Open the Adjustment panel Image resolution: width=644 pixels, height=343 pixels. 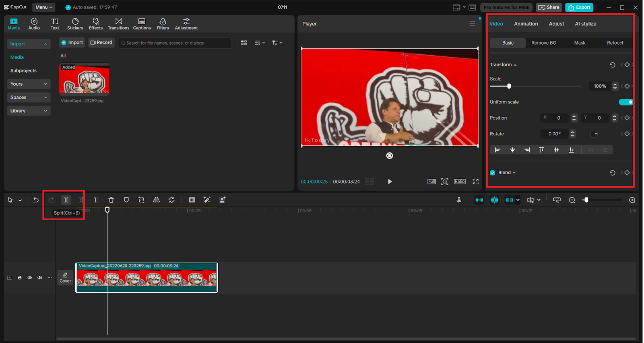(186, 24)
